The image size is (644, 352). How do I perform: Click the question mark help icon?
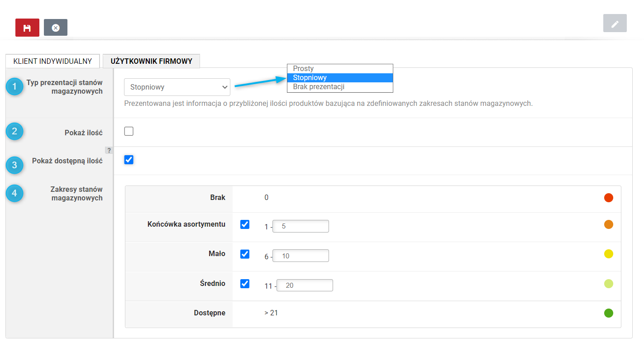[109, 150]
